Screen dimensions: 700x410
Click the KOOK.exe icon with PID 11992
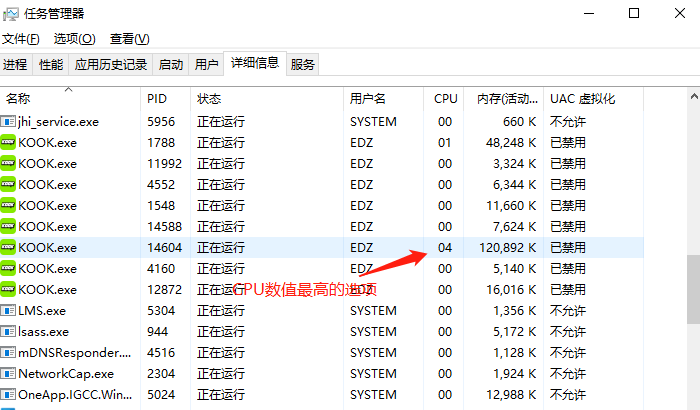[8, 163]
